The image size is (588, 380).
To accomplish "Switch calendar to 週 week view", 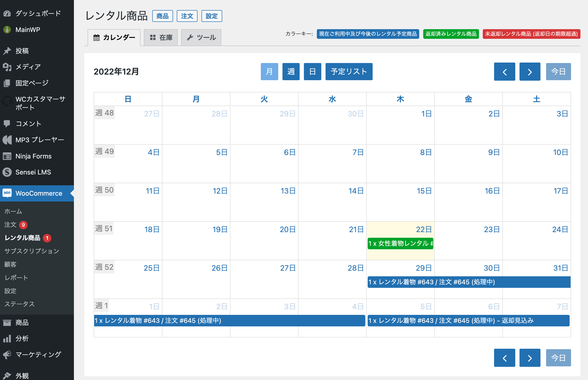I will [x=291, y=71].
